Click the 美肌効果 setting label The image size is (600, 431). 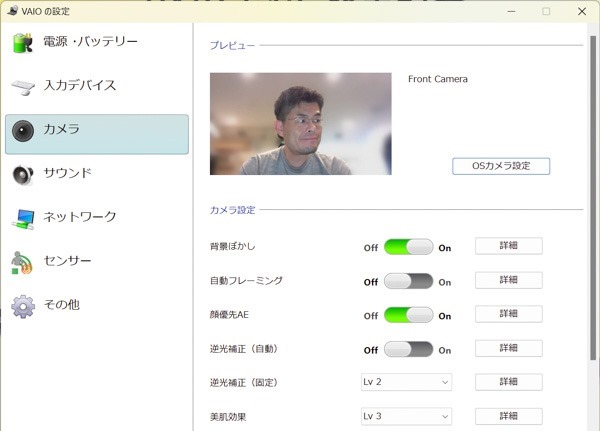(228, 417)
